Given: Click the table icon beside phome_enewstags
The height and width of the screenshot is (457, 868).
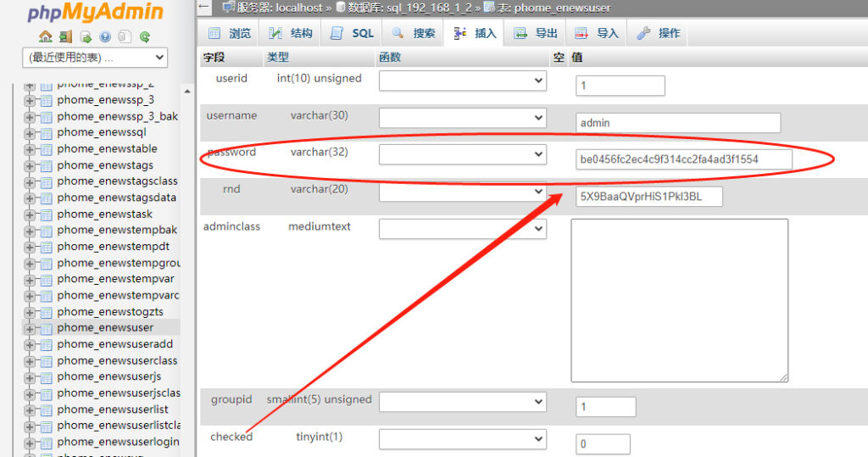Looking at the screenshot, I should (x=46, y=165).
